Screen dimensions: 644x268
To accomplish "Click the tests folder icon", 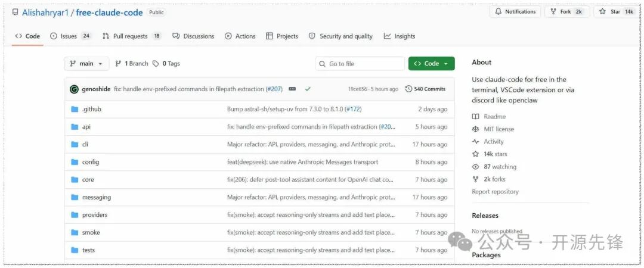I will [x=75, y=250].
